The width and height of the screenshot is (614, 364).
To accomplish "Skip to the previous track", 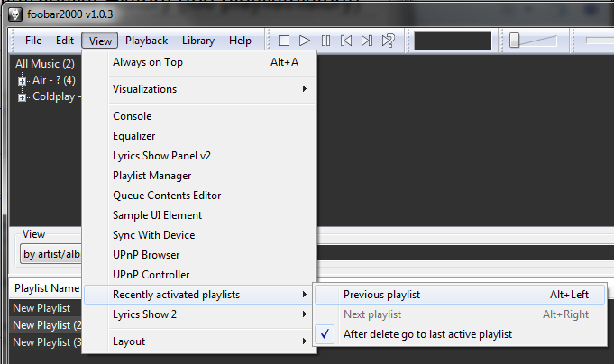I will coord(346,41).
